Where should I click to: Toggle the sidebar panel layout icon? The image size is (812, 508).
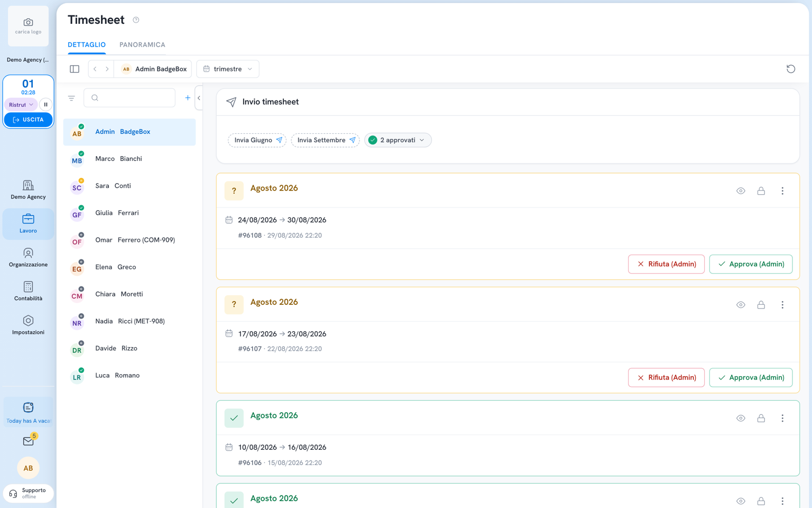pyautogui.click(x=75, y=69)
